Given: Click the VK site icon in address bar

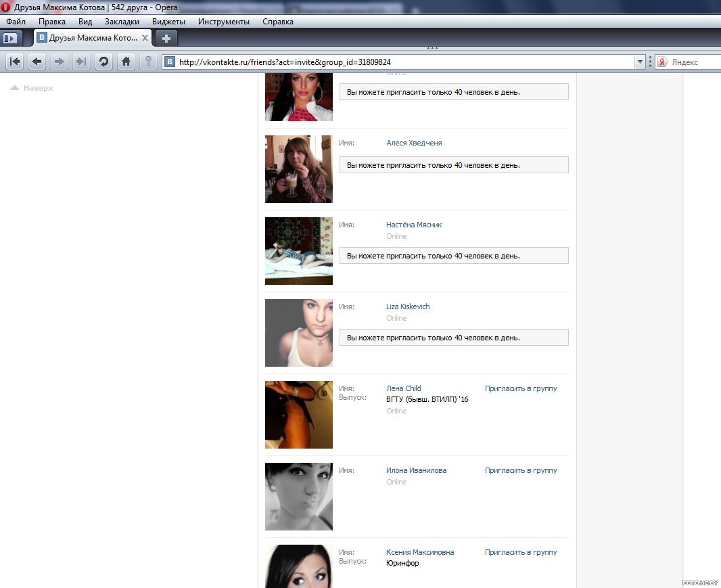Looking at the screenshot, I should [170, 62].
